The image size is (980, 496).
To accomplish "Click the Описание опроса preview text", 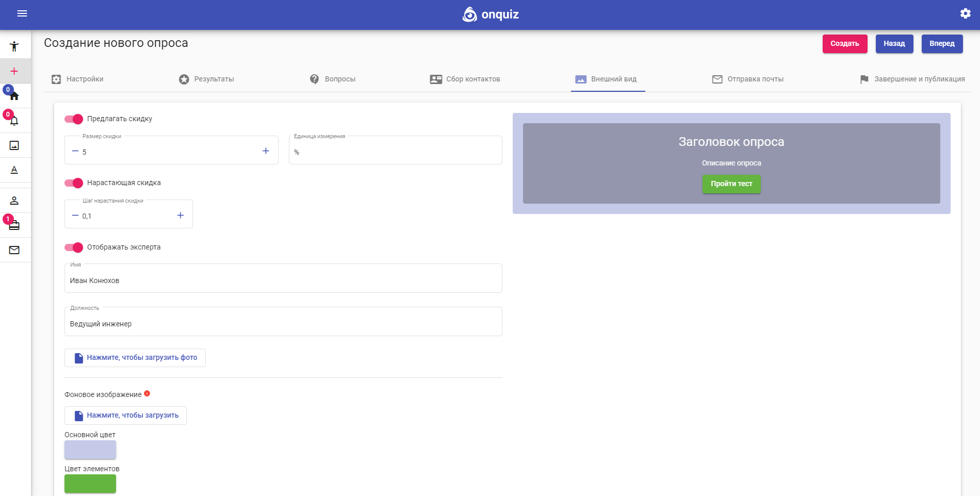I will click(731, 163).
